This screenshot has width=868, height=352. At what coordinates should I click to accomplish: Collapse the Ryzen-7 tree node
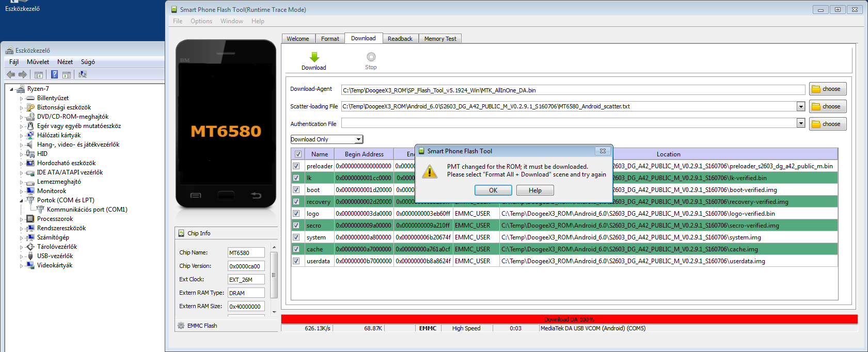(x=11, y=89)
